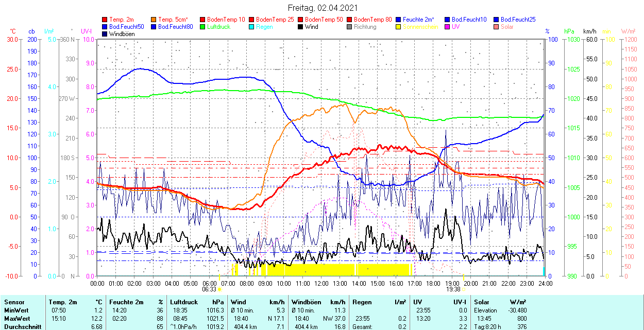Viewport: 644px width, 330px height.
Task: Click the green Luftdruck legend square
Action: (x=203, y=27)
